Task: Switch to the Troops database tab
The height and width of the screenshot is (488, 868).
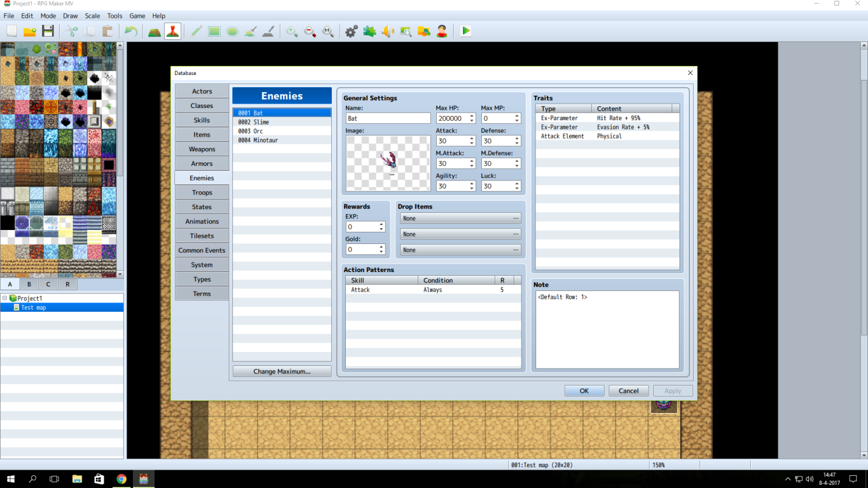Action: click(x=202, y=193)
